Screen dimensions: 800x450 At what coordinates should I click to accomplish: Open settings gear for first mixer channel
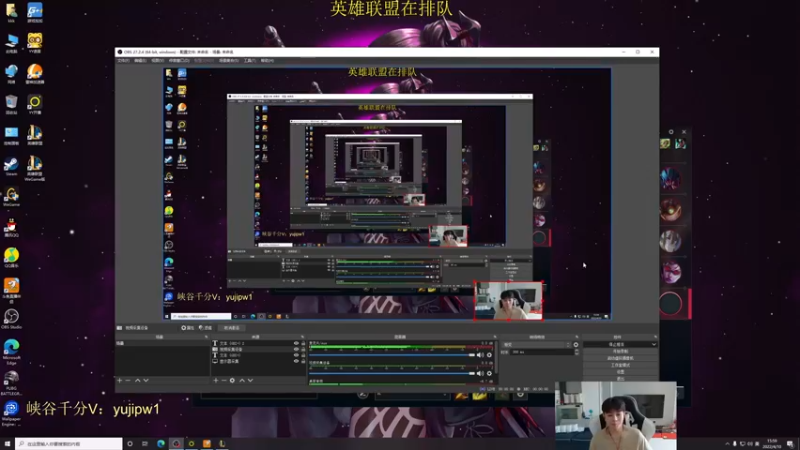click(489, 355)
